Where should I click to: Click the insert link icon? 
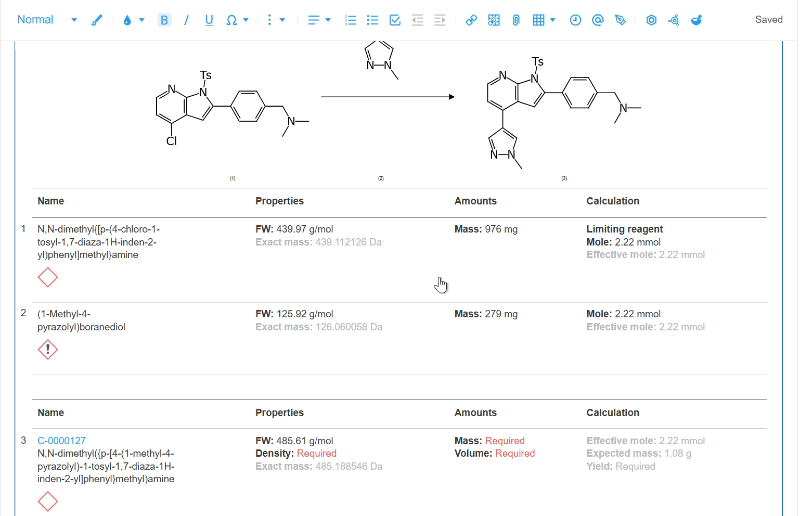click(471, 20)
